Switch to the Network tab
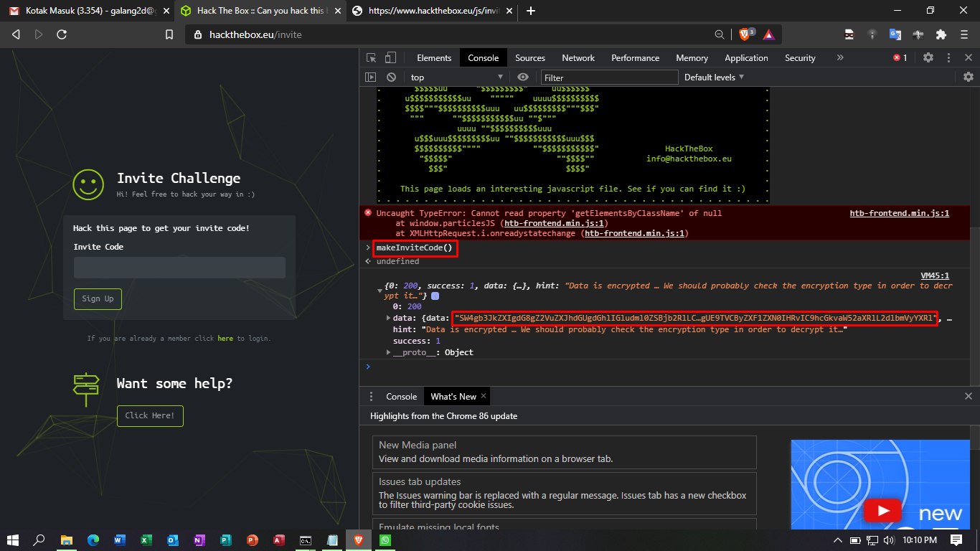Screen dimensions: 980x551 coord(578,58)
